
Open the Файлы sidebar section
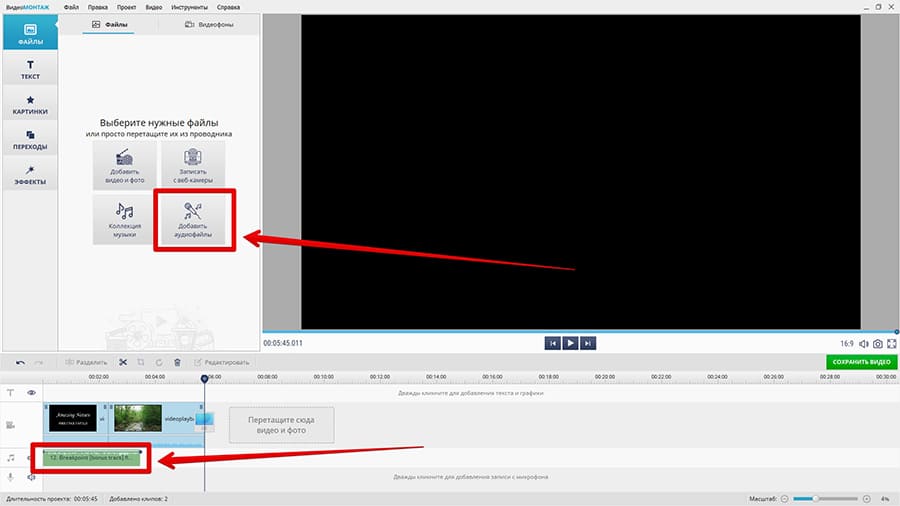(x=30, y=33)
